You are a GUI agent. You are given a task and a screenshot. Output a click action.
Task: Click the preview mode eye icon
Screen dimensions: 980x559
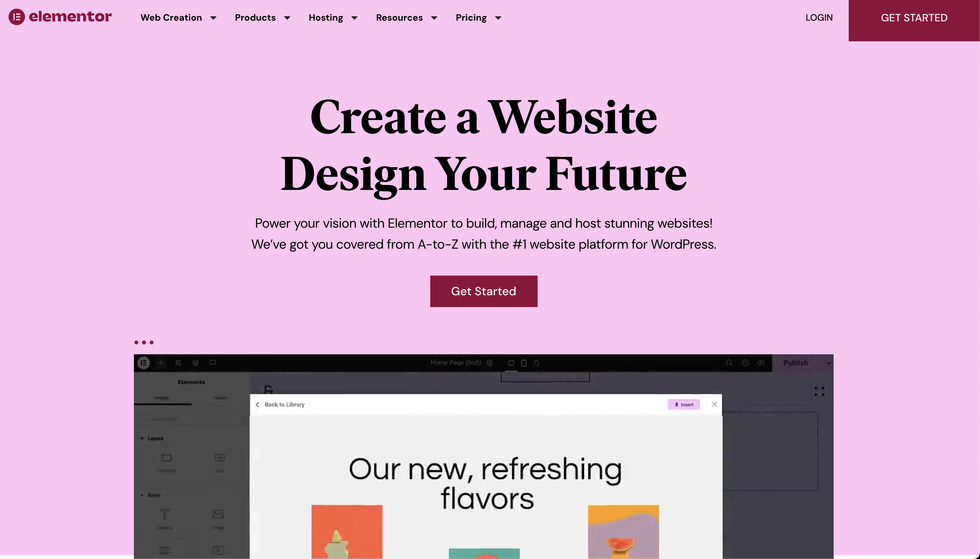click(x=760, y=362)
